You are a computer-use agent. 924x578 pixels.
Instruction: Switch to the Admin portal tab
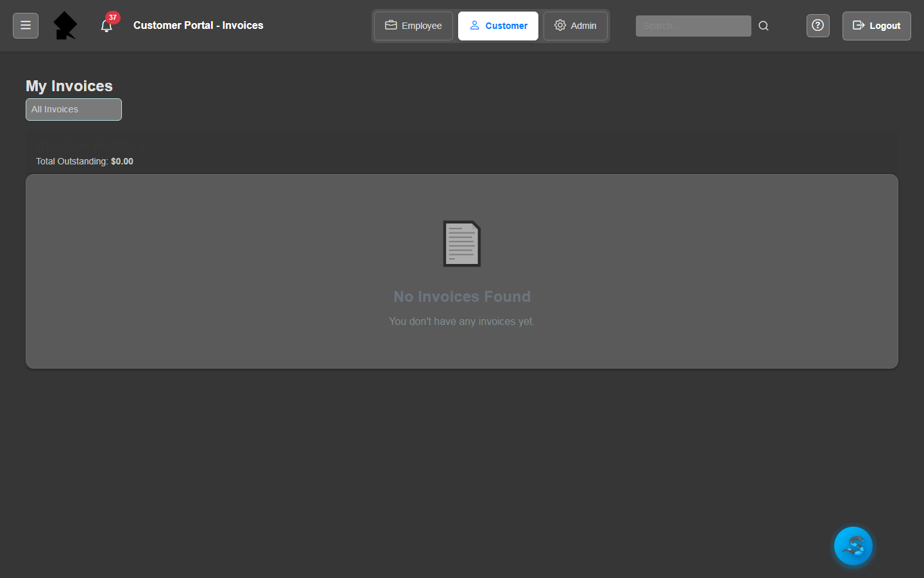click(575, 26)
